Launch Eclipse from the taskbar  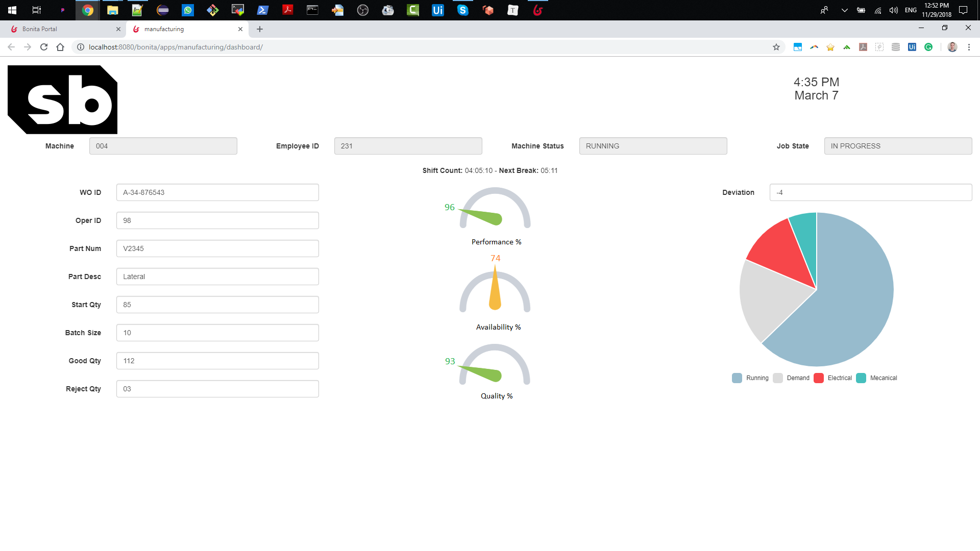pyautogui.click(x=163, y=10)
